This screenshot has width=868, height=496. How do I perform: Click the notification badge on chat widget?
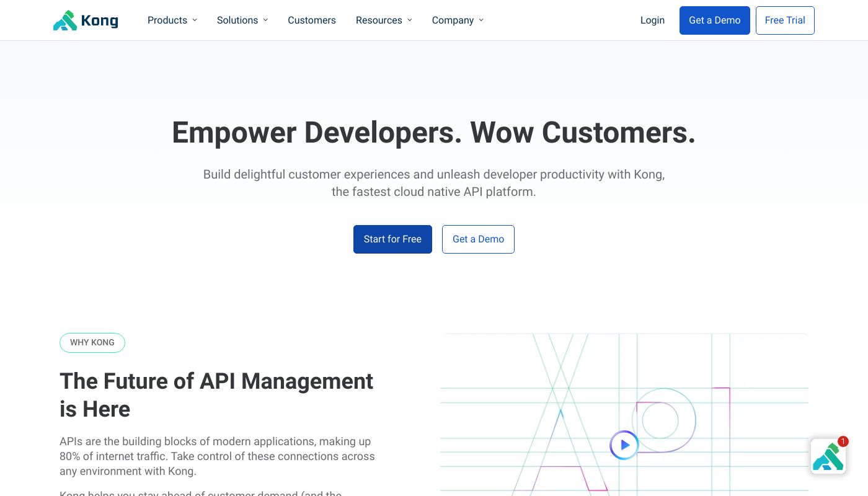(843, 441)
